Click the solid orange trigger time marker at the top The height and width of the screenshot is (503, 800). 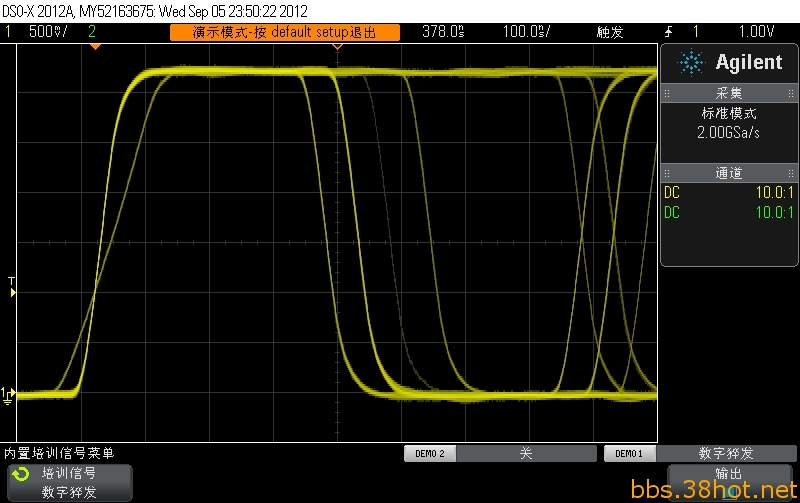[x=95, y=47]
